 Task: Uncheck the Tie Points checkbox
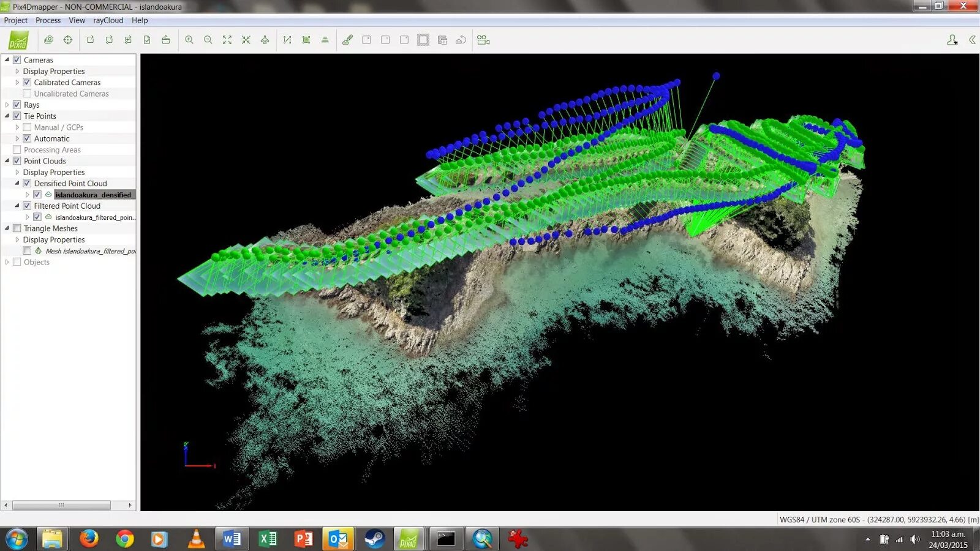tap(17, 116)
